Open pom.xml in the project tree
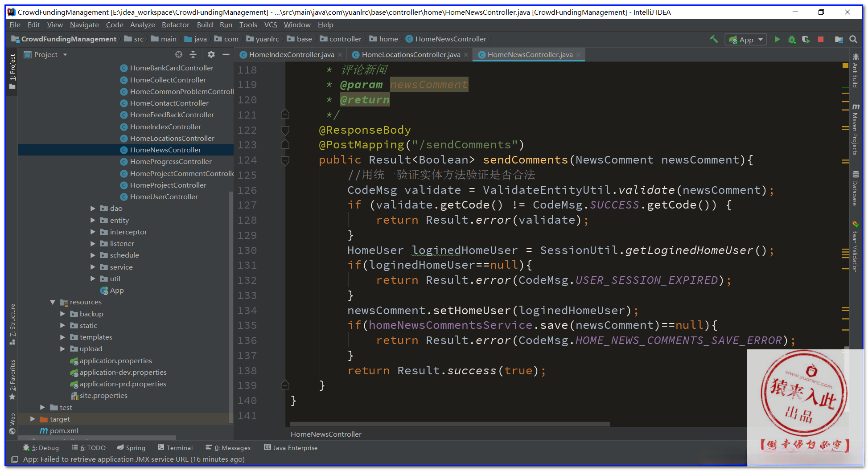This screenshot has width=868, height=471. pos(64,430)
